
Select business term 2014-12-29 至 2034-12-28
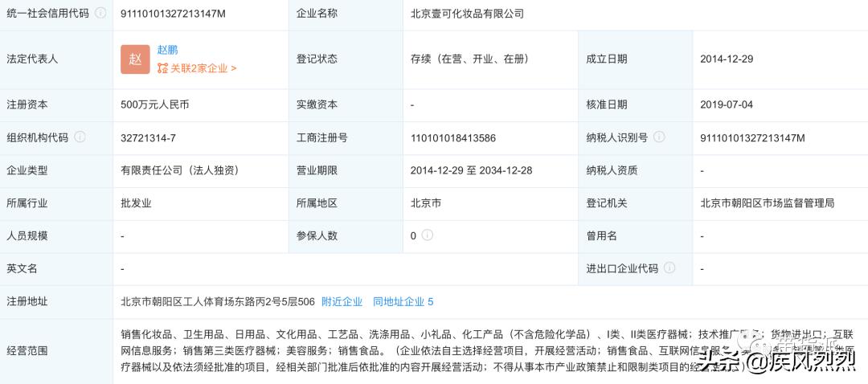472,170
